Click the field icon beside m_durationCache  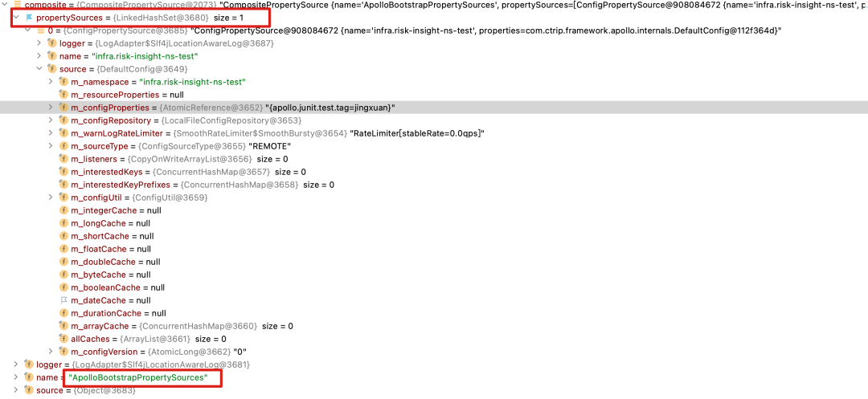point(64,313)
